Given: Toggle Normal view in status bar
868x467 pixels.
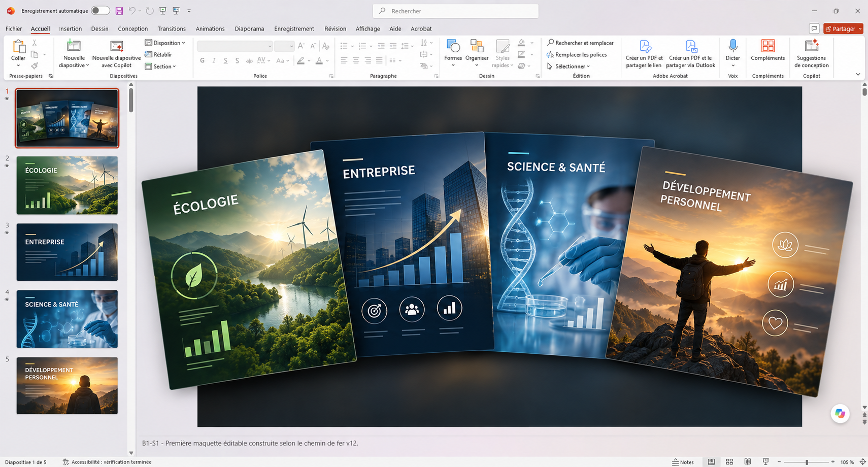Looking at the screenshot, I should pyautogui.click(x=711, y=462).
